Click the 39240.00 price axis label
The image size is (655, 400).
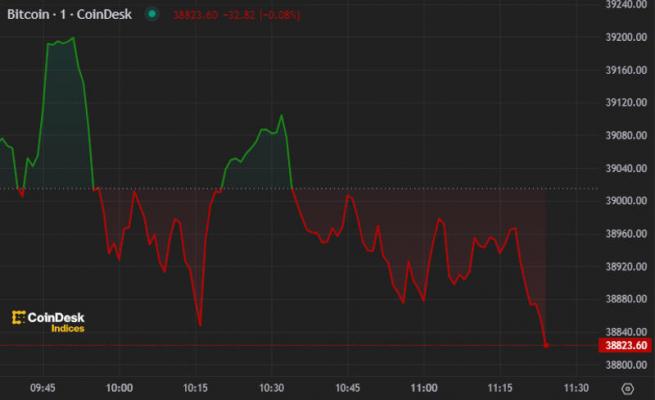pyautogui.click(x=626, y=5)
